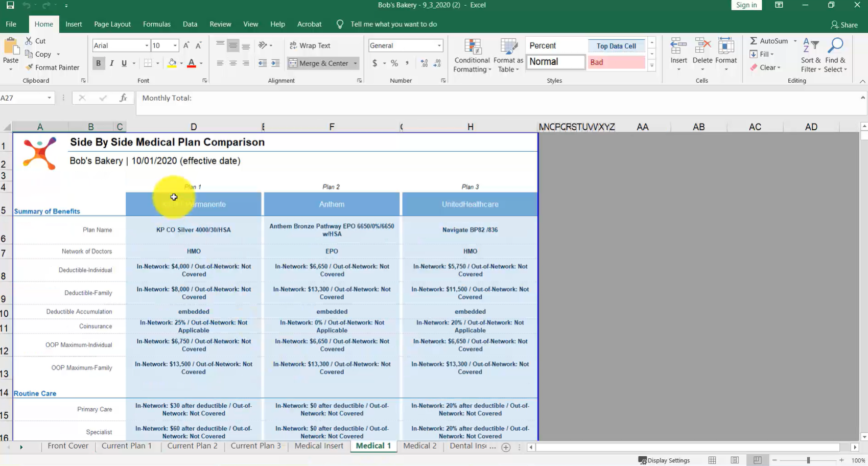Click the decrease indent icon
The image size is (868, 466).
[263, 63]
